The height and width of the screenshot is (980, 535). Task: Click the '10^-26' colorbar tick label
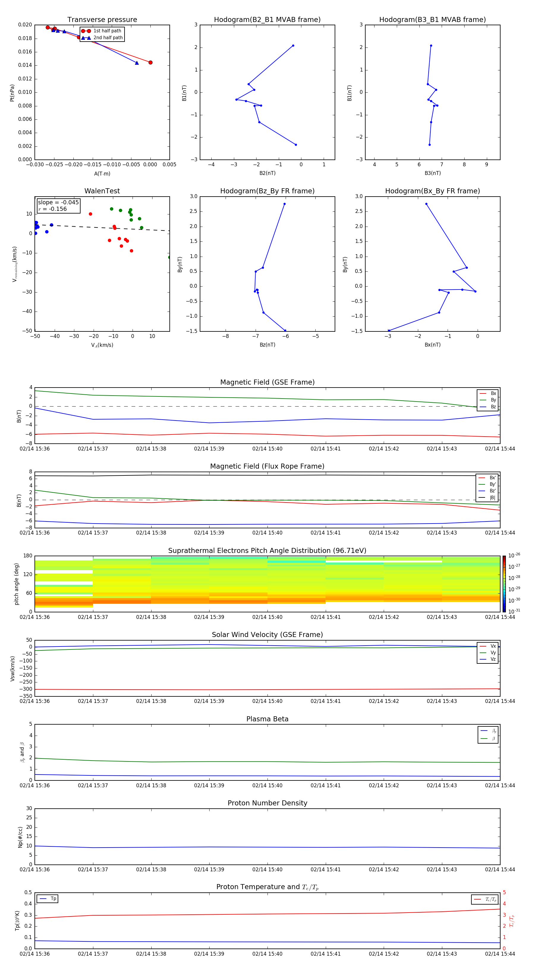[514, 555]
